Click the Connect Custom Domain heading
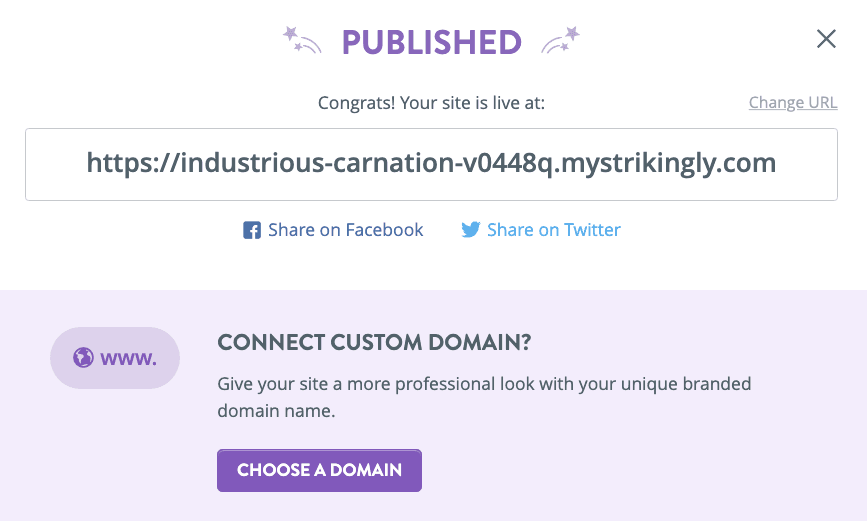 click(x=374, y=343)
